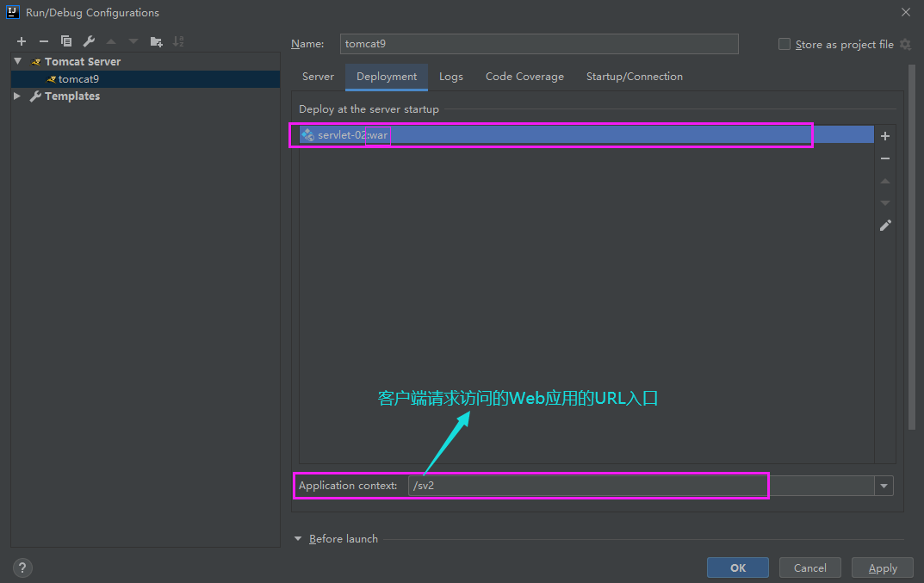The width and height of the screenshot is (924, 583).
Task: Click the Apply button
Action: [x=882, y=567]
